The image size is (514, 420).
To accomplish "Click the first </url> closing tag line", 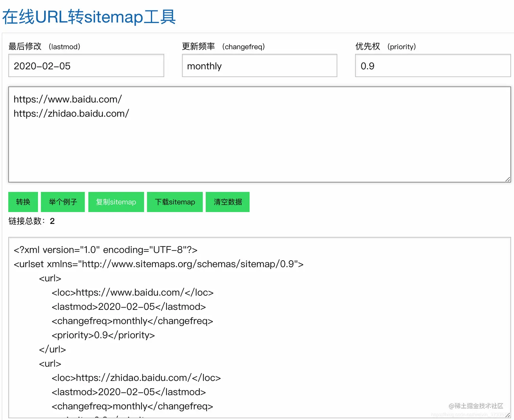I will [x=52, y=349].
